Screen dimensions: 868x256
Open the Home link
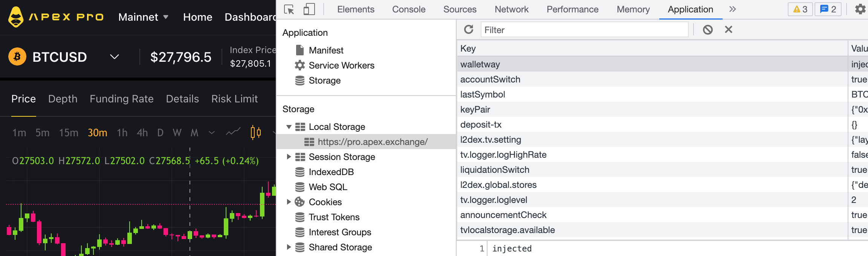tap(197, 17)
